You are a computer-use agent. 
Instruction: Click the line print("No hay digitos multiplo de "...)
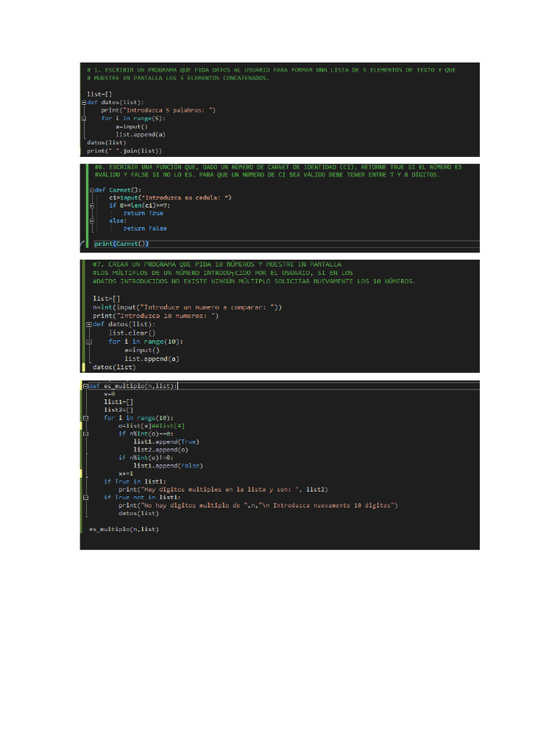tap(258, 506)
